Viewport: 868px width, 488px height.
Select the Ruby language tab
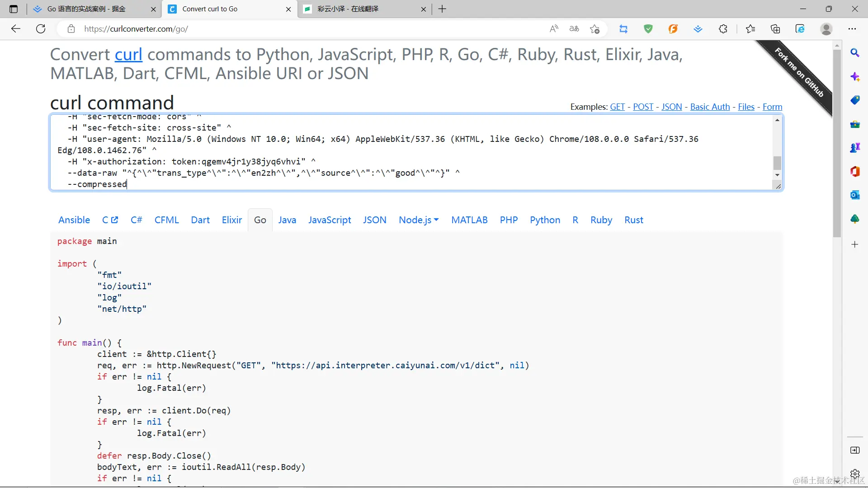(x=601, y=220)
